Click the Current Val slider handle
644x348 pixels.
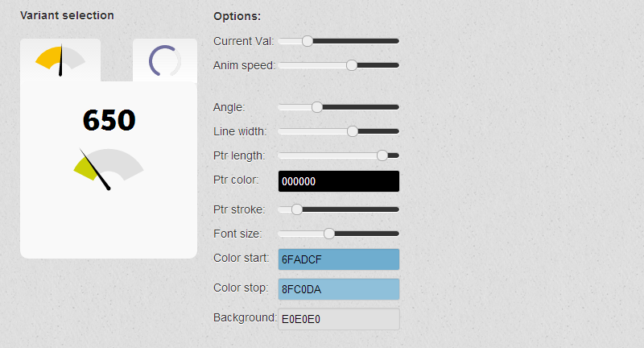(307, 40)
